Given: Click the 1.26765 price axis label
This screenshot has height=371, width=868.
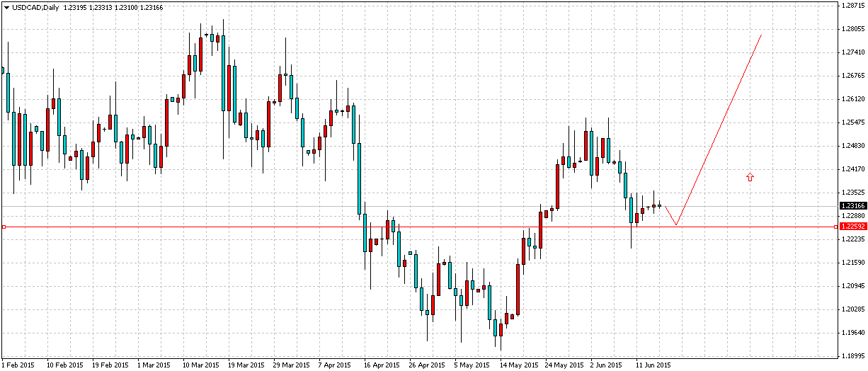Looking at the screenshot, I should click(x=852, y=76).
